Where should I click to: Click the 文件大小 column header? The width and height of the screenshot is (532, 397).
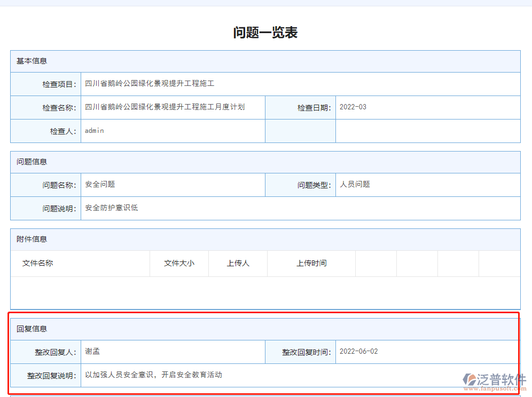pyautogui.click(x=179, y=263)
